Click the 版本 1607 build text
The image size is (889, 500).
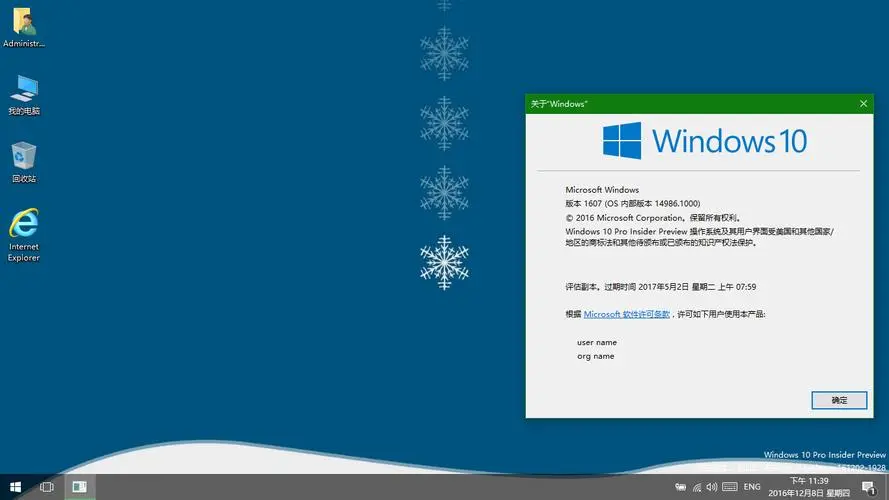(x=633, y=204)
